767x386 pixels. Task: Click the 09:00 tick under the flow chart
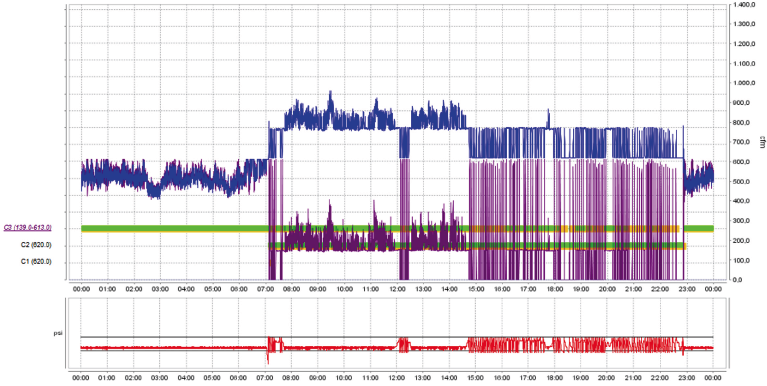tap(318, 289)
